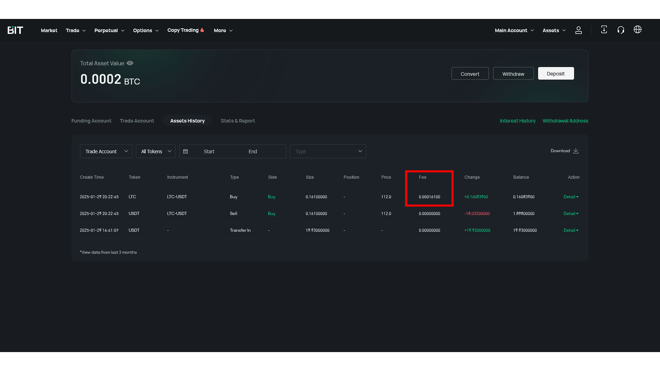Open the Market page
660x371 pixels.
coord(49,30)
